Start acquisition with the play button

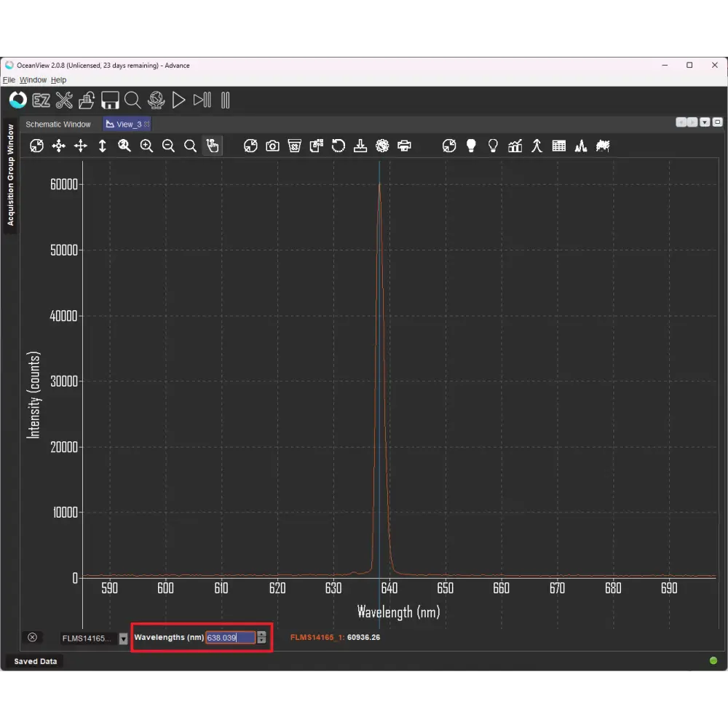pyautogui.click(x=179, y=100)
